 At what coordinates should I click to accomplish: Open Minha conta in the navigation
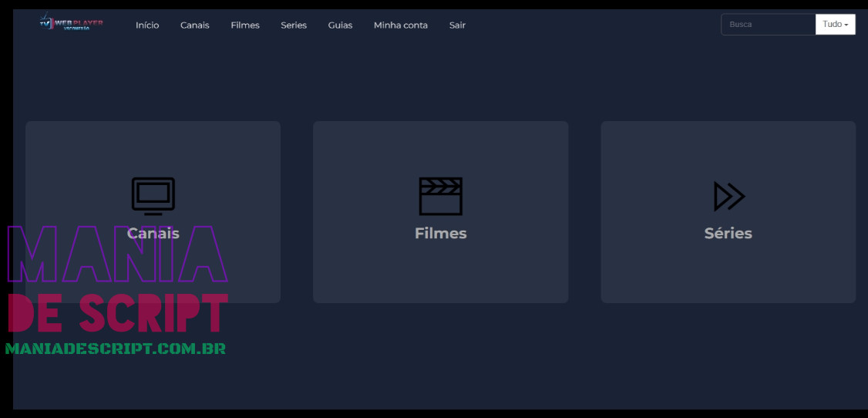coord(401,25)
